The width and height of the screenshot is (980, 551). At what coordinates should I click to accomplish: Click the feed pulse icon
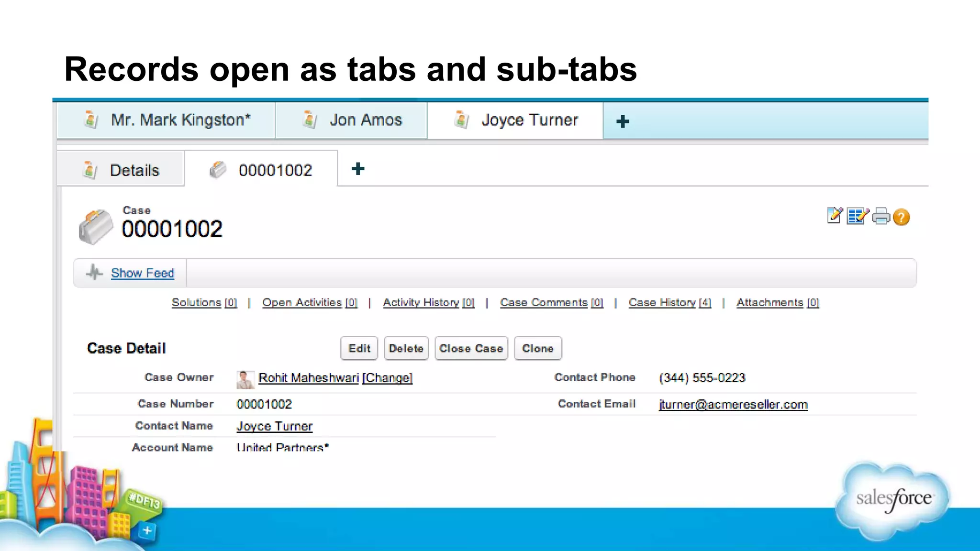tap(94, 273)
